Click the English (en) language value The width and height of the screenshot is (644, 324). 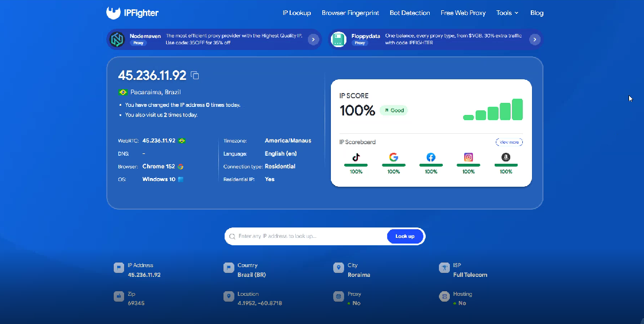[280, 153]
